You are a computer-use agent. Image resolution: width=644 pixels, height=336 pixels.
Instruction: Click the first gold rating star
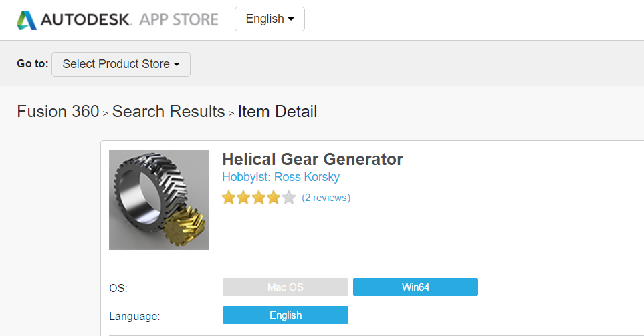coord(229,198)
